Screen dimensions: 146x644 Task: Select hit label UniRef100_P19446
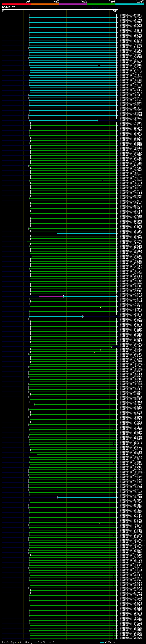click(131, 48)
